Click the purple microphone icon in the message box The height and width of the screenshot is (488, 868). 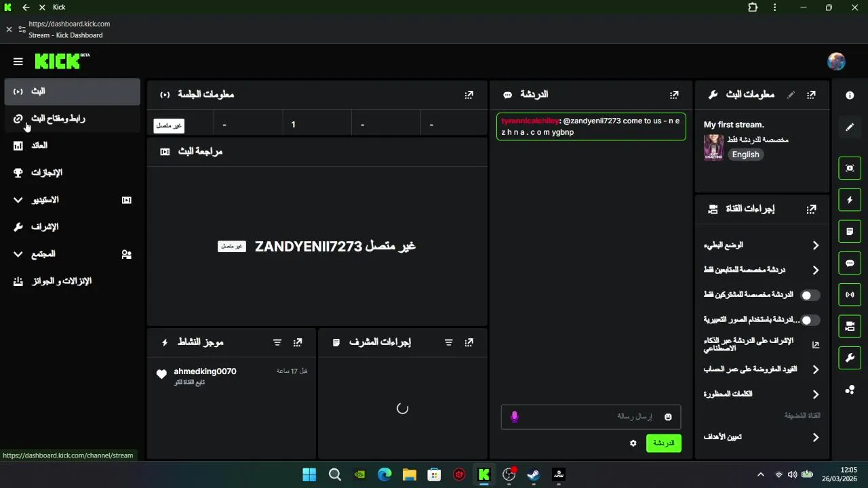(515, 417)
